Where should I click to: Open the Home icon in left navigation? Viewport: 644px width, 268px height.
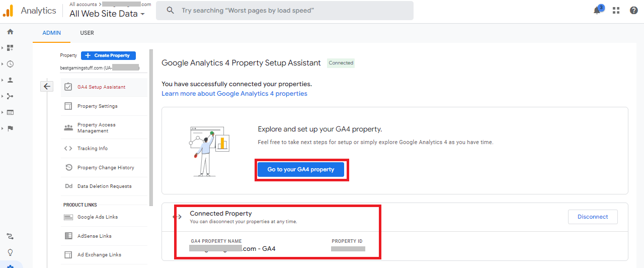click(10, 32)
